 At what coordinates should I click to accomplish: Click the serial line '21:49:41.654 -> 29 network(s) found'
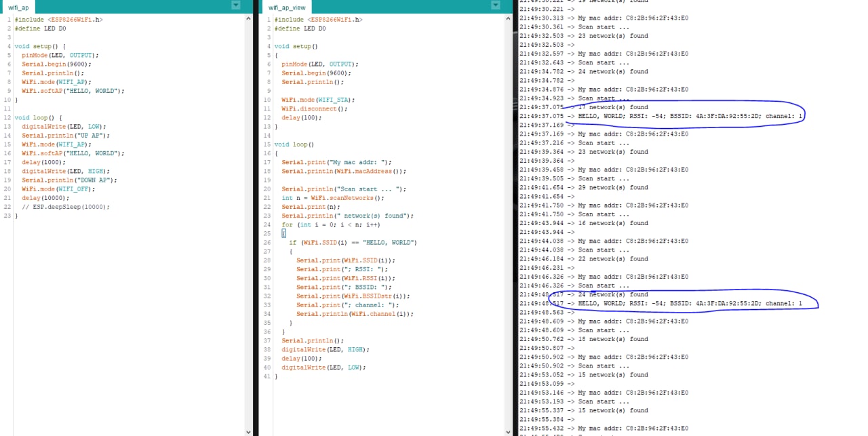(584, 187)
